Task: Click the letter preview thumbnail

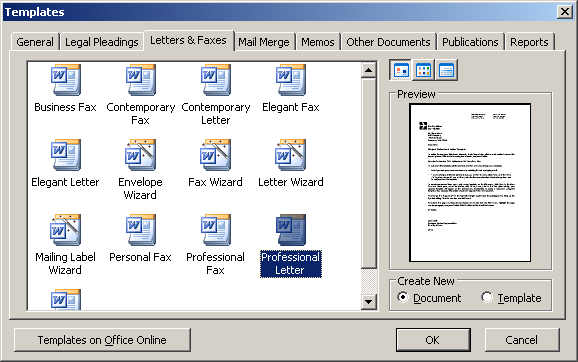Action: point(470,182)
